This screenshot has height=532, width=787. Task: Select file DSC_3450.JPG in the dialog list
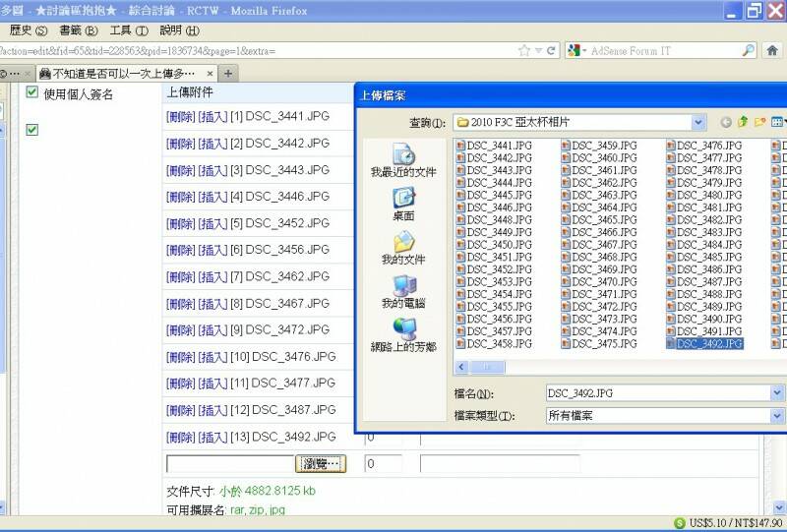coord(494,245)
